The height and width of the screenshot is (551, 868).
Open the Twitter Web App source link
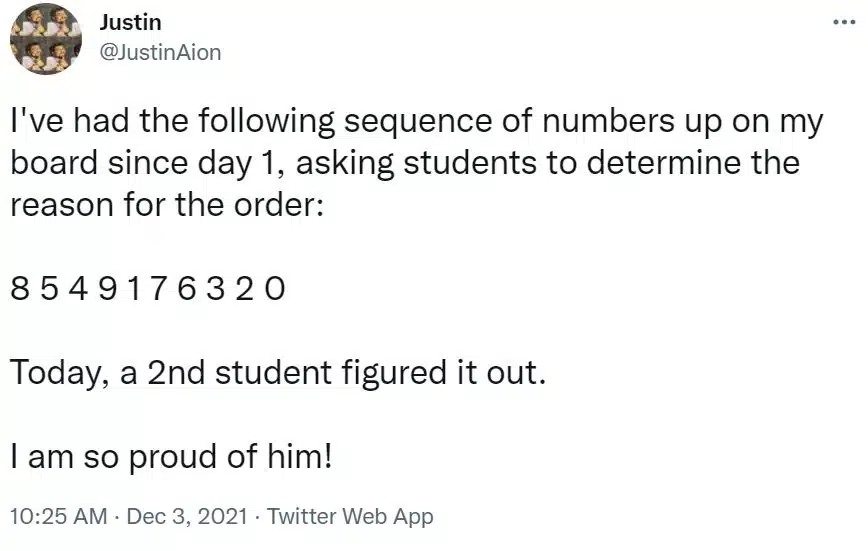(x=350, y=516)
